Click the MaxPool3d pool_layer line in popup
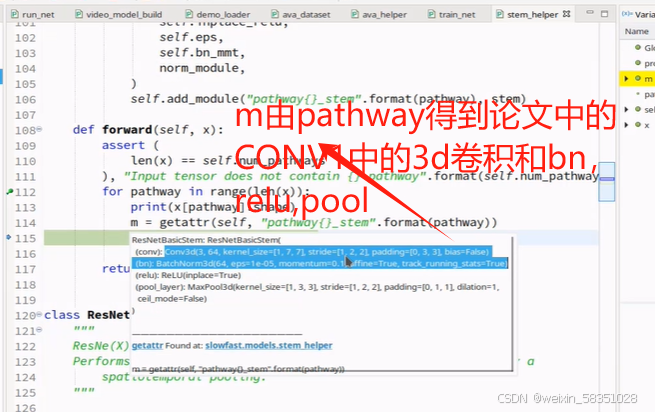655x412 pixels. pyautogui.click(x=317, y=287)
